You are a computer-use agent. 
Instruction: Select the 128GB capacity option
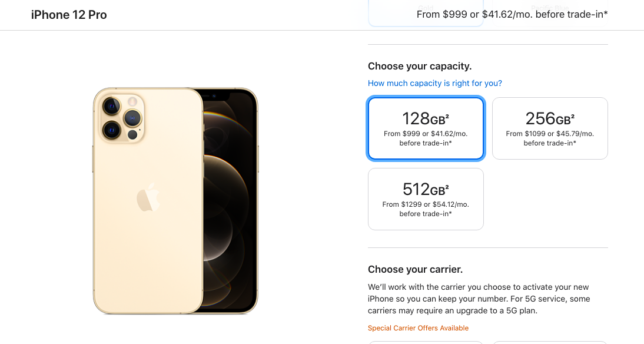(x=426, y=128)
